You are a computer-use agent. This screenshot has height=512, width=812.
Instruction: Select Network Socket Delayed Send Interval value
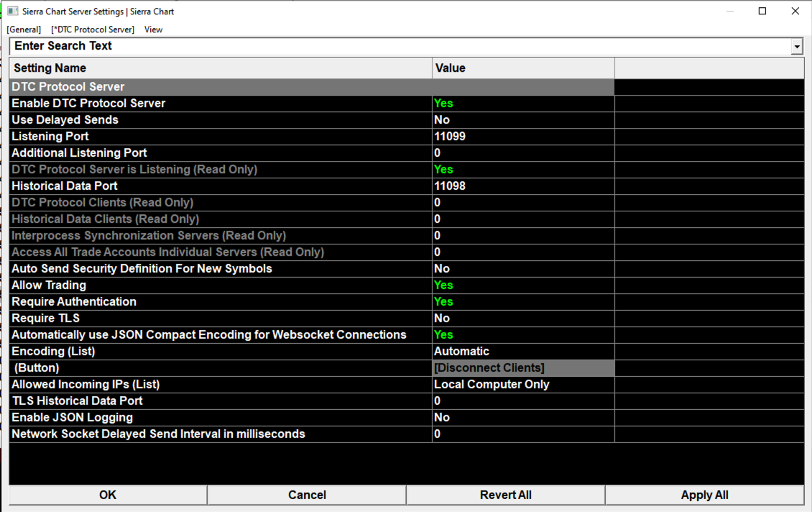(524, 434)
